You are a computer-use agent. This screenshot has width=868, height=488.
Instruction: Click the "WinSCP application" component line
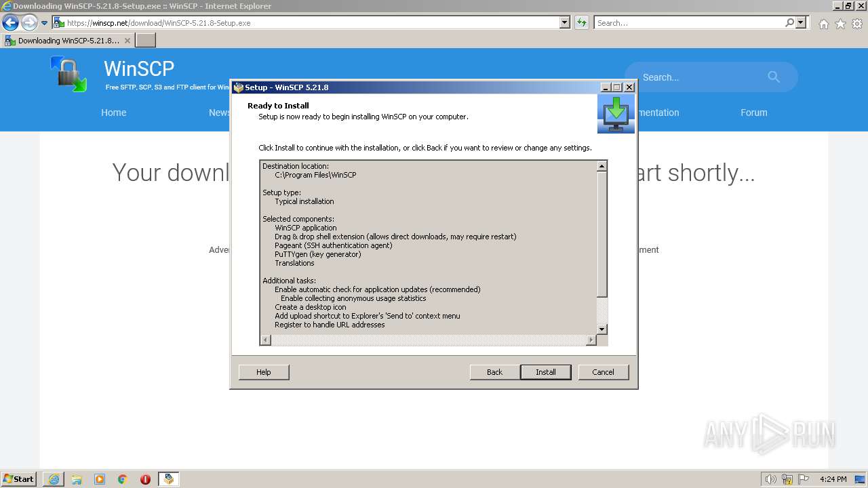(x=306, y=228)
